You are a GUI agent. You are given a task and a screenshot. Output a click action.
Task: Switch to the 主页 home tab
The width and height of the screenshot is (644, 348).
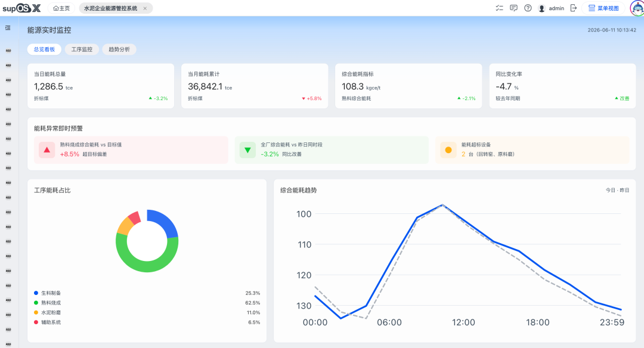click(x=61, y=8)
